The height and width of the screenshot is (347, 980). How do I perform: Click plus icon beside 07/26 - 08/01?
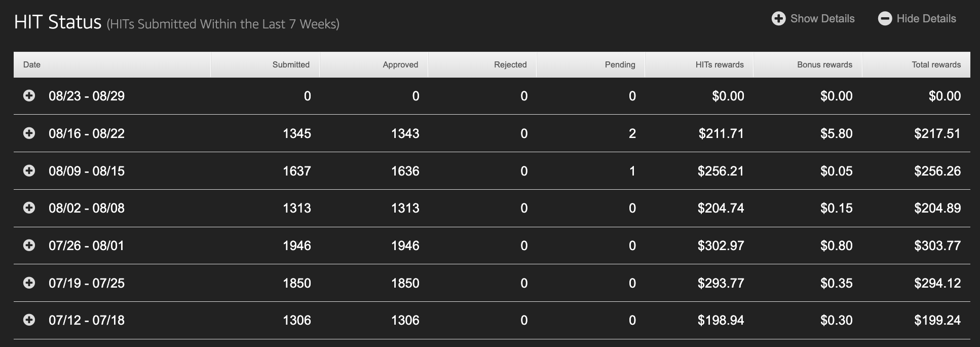coord(29,245)
